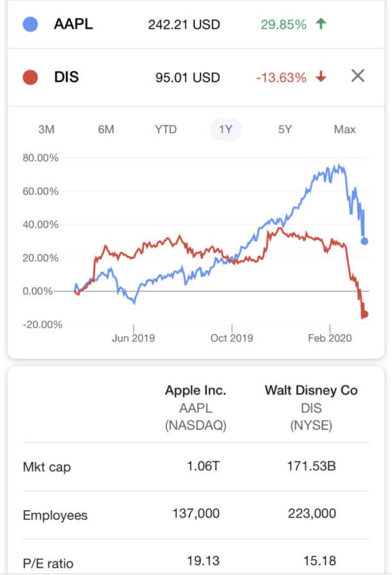
Task: Click the red down arrow for DIS
Action: 321,77
